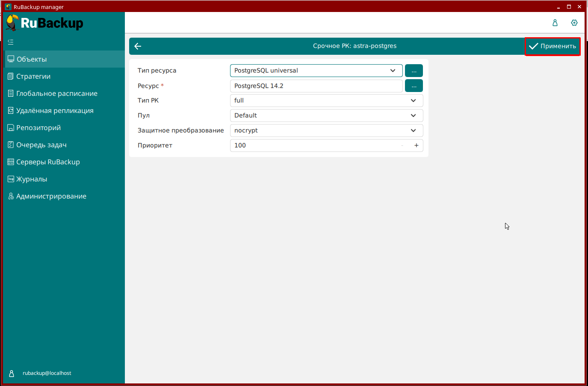Open Удалённая репликация section
The height and width of the screenshot is (386, 588).
[64, 110]
